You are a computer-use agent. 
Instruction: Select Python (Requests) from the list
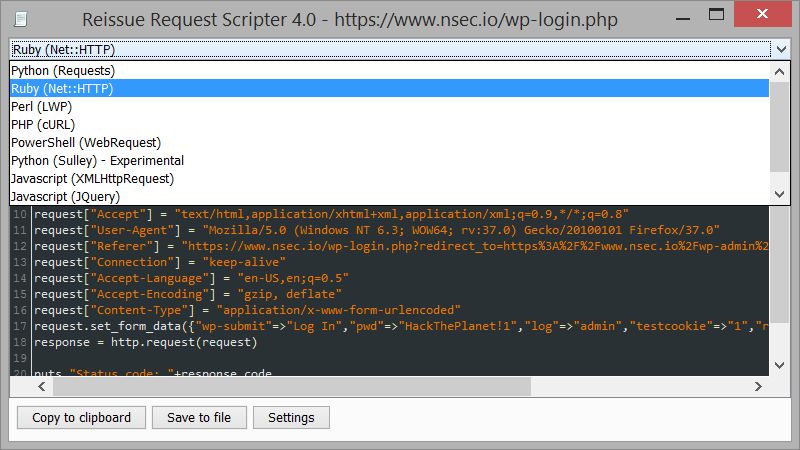pyautogui.click(x=389, y=70)
